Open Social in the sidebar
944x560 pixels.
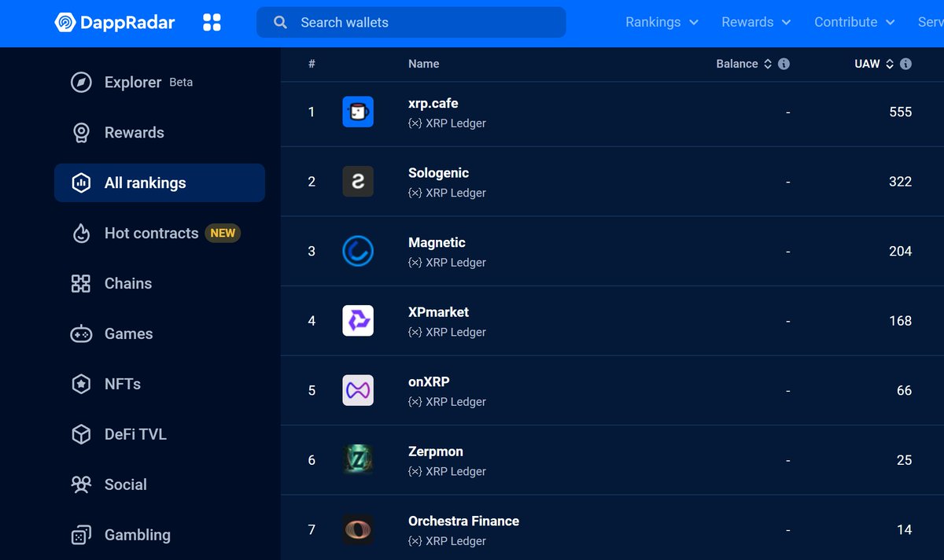coord(160,484)
